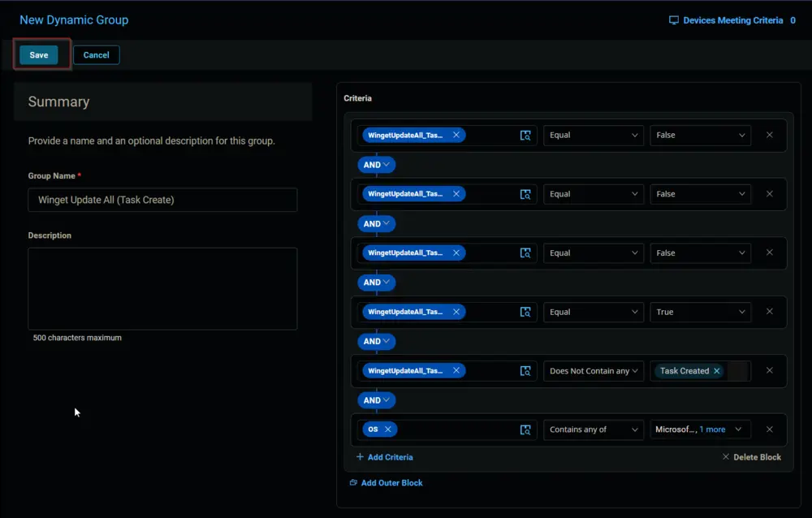812x518 pixels.
Task: Delete the Does Not Contain any row
Action: click(x=770, y=370)
